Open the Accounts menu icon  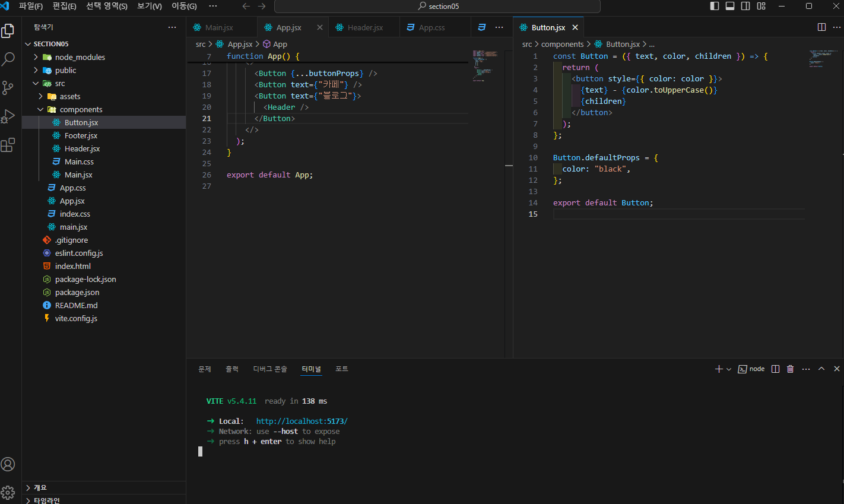click(x=8, y=464)
